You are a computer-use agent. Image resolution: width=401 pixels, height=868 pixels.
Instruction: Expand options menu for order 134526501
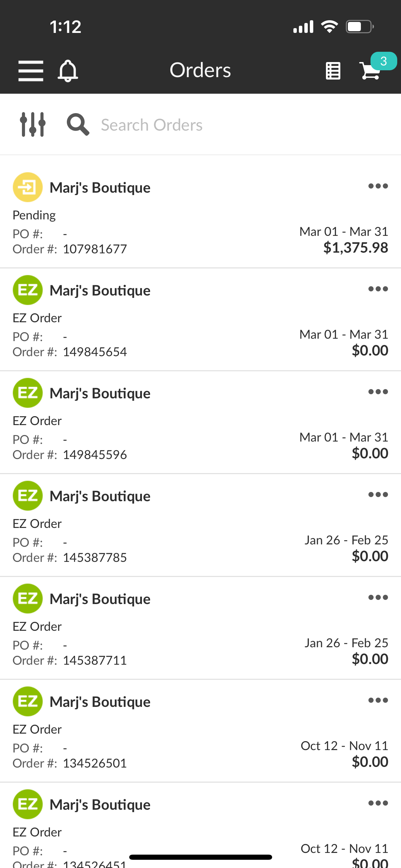(378, 700)
